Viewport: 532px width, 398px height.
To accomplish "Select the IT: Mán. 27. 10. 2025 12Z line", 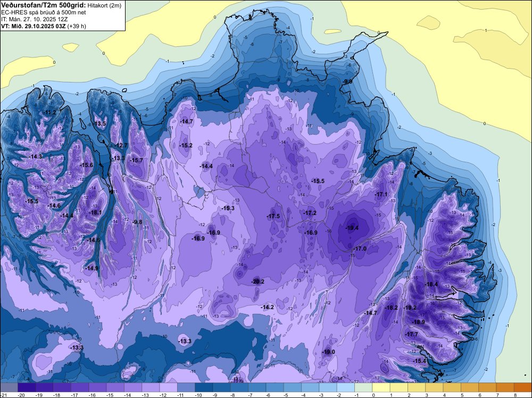I will tap(34, 19).
